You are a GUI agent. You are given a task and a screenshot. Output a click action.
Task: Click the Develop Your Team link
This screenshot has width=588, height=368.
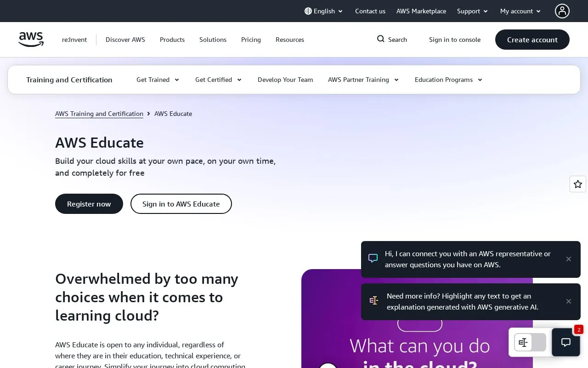coord(285,80)
